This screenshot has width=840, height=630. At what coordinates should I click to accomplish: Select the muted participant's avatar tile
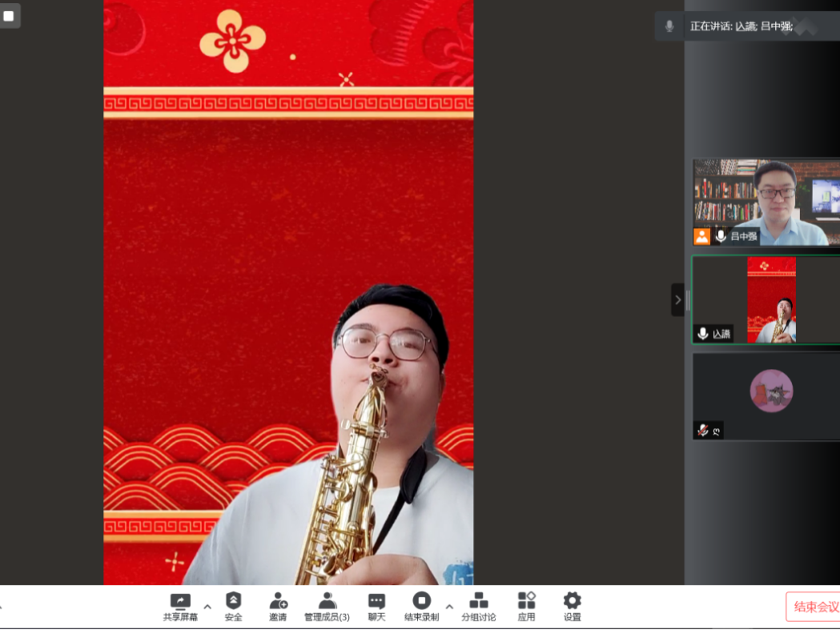tap(766, 396)
